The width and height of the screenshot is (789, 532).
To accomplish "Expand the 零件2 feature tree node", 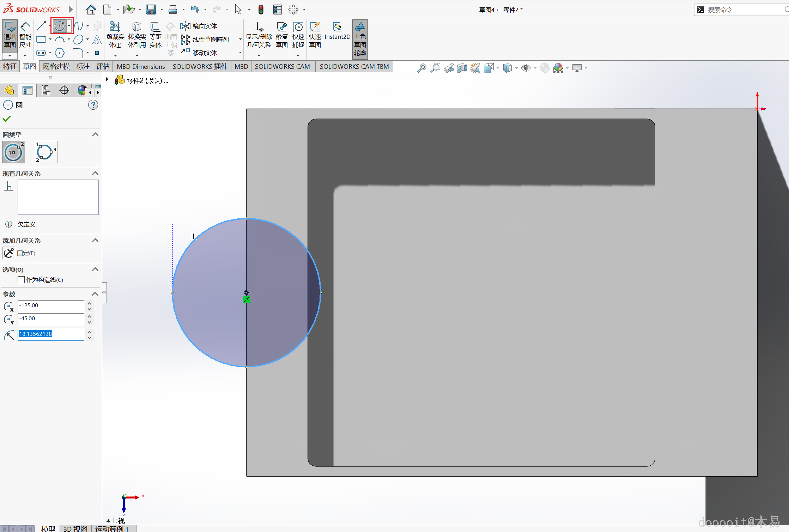I will click(x=107, y=80).
